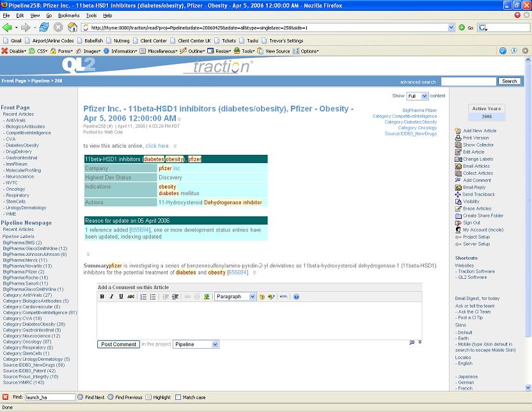Click the Send Trackback icon
Viewport: 532px width, 412px height.
[x=458, y=194]
